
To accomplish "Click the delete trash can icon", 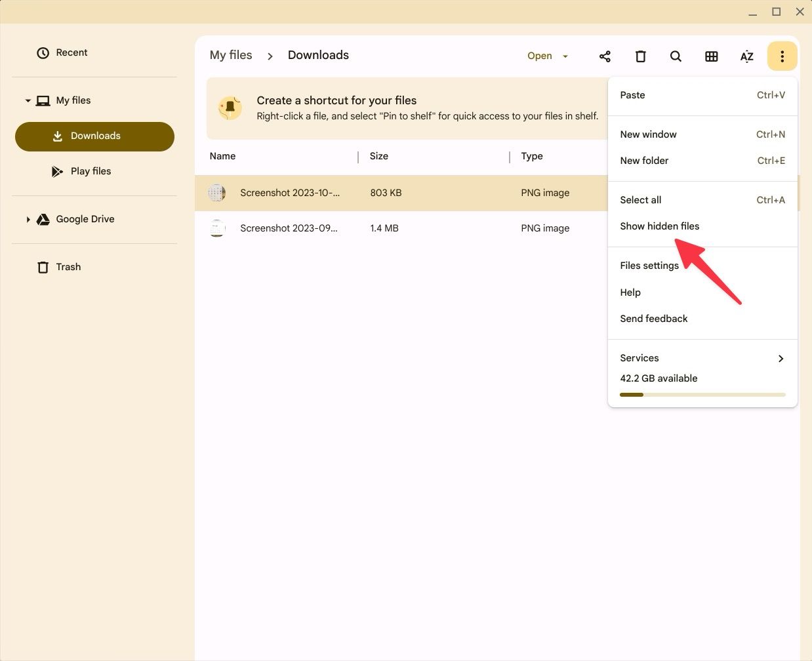I will (640, 56).
